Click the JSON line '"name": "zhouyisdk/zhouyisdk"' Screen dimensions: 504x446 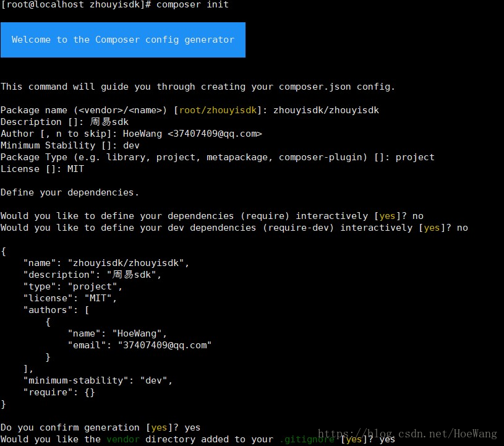pos(106,263)
